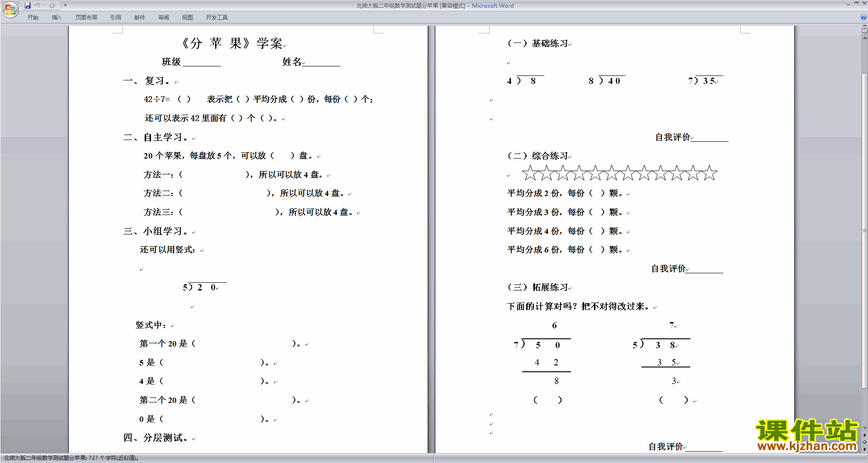Click heading 四、分层测试。

coord(156,438)
